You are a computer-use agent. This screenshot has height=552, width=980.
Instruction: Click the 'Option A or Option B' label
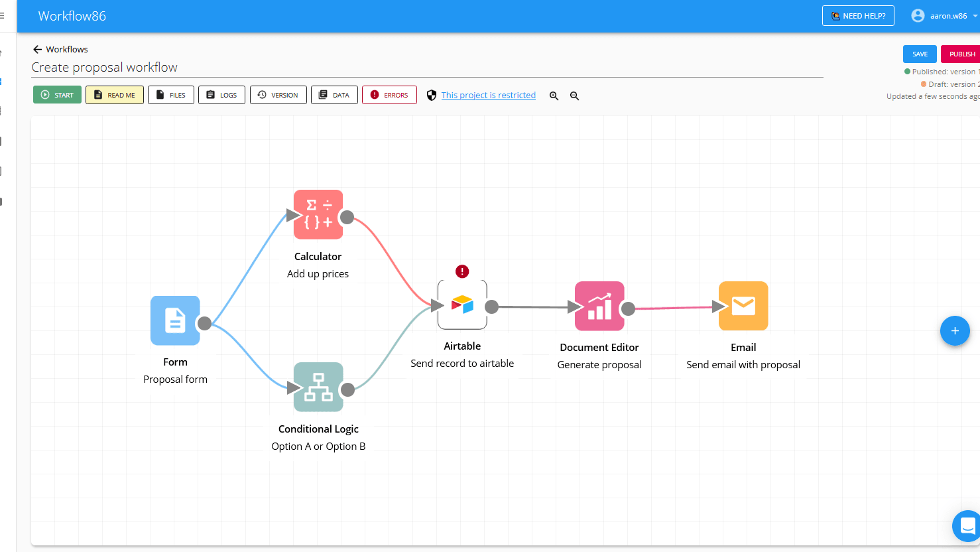click(318, 446)
